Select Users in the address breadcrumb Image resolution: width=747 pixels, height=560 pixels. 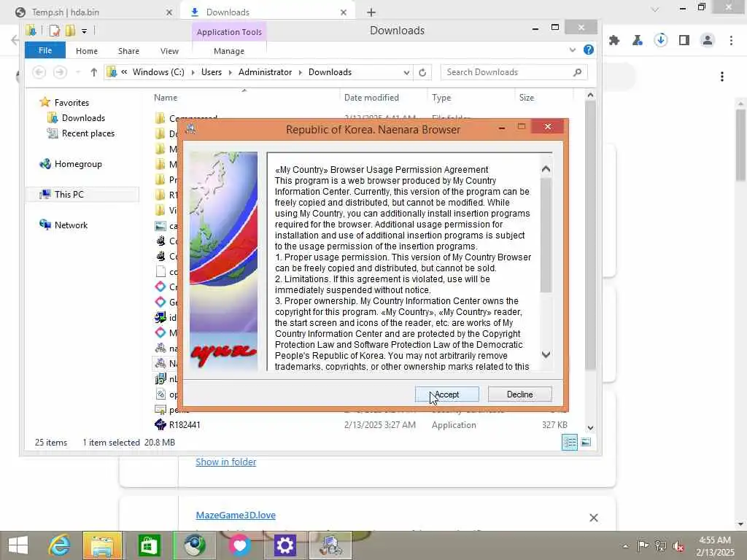(x=211, y=72)
